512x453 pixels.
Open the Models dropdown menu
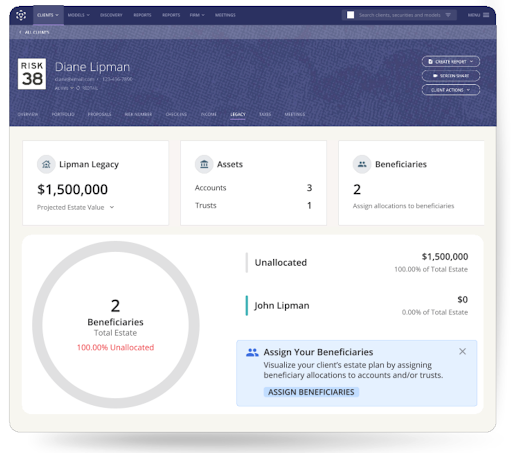point(79,15)
